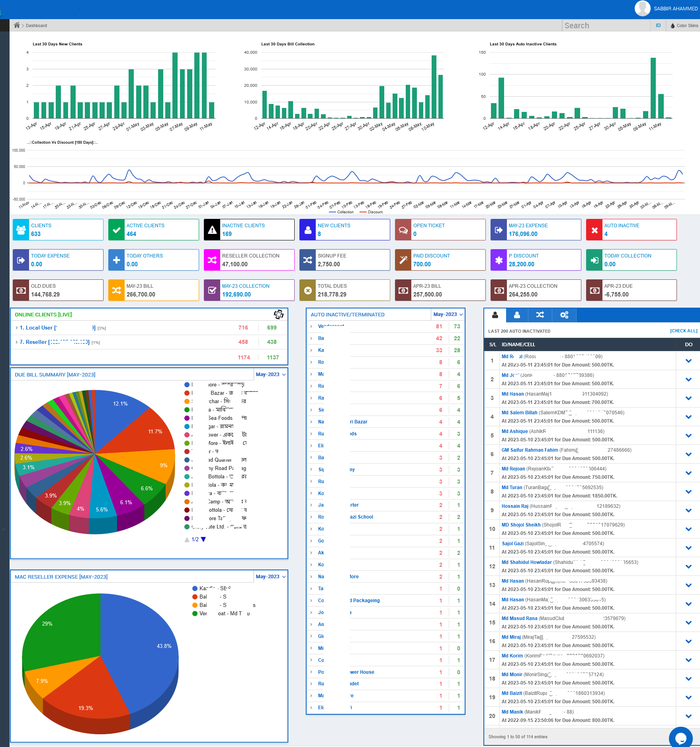This screenshot has height=747, width=700.
Task: Switch to the shuffle icon tab
Action: pos(540,315)
